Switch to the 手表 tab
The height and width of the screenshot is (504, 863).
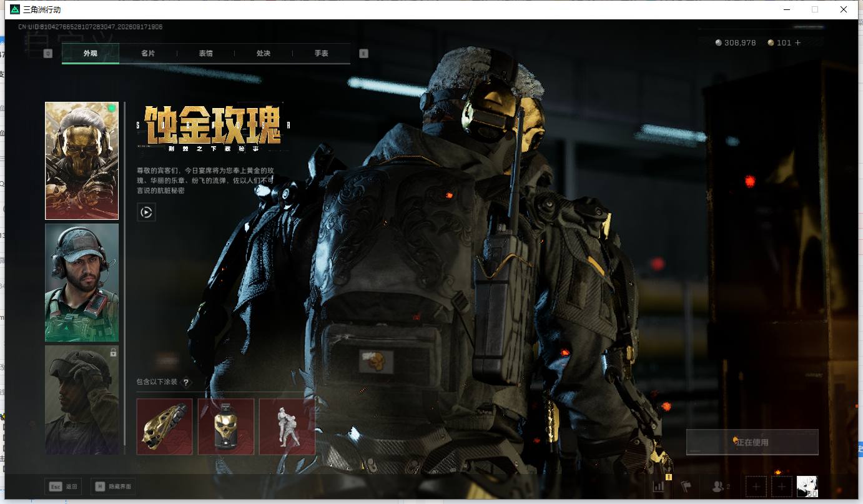tap(321, 53)
